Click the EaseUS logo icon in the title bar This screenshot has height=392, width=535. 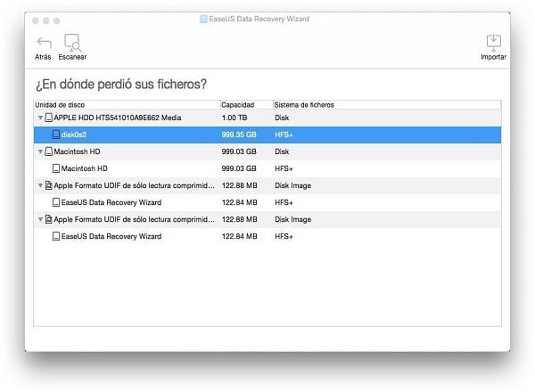click(x=203, y=19)
